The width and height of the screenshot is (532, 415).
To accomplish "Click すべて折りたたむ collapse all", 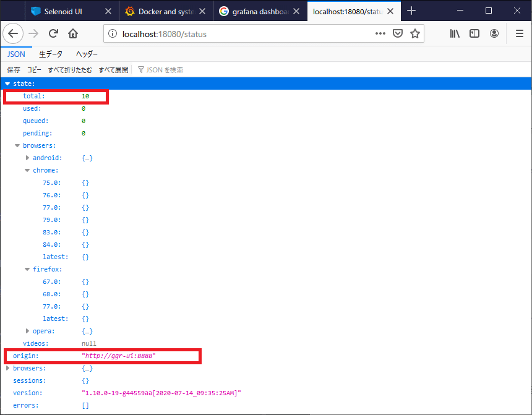I will [70, 70].
